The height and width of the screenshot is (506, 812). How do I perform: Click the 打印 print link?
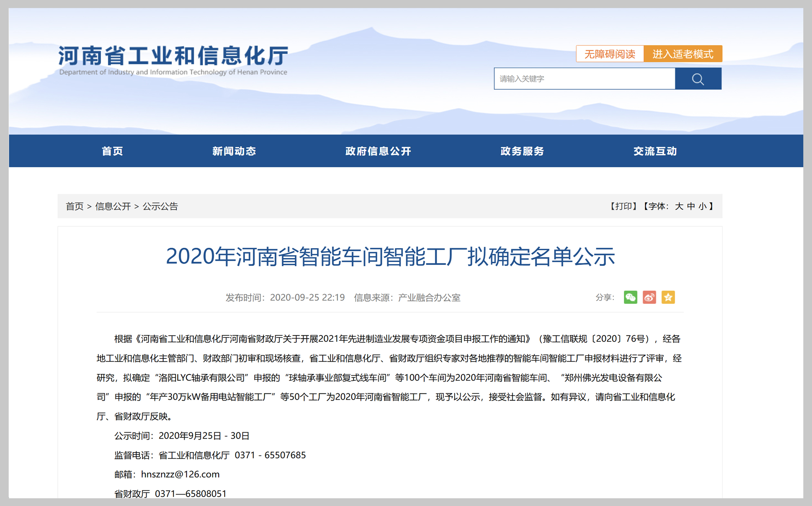pos(623,206)
